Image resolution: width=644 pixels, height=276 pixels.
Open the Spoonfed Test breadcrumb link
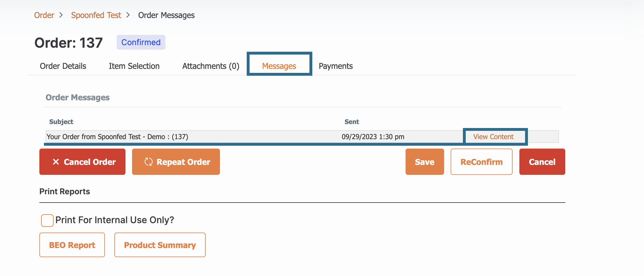[96, 15]
